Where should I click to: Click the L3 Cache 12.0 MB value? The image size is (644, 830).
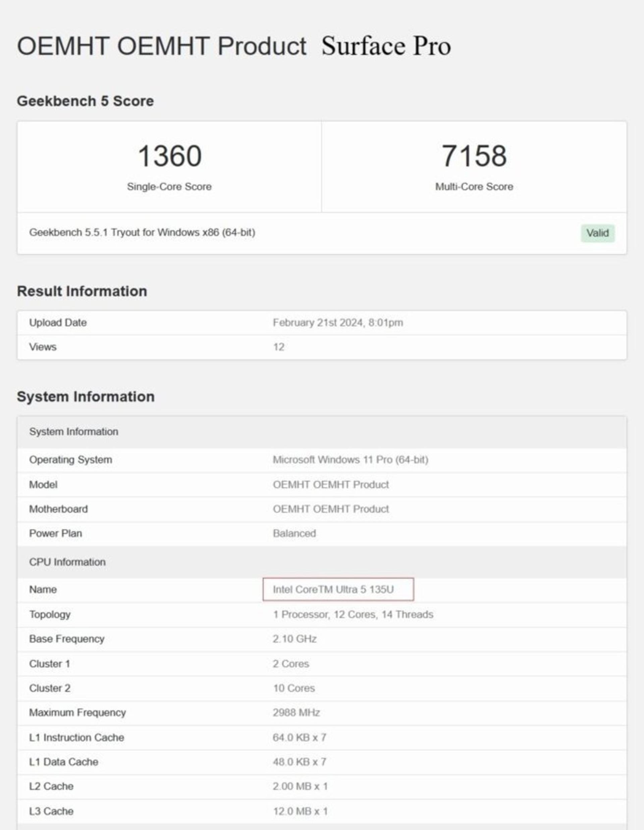click(300, 811)
